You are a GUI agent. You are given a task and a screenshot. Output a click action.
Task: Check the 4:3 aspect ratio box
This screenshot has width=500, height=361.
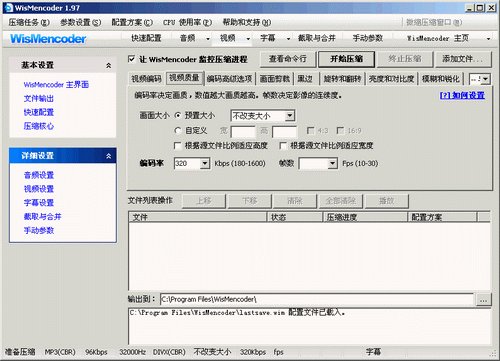[310, 130]
